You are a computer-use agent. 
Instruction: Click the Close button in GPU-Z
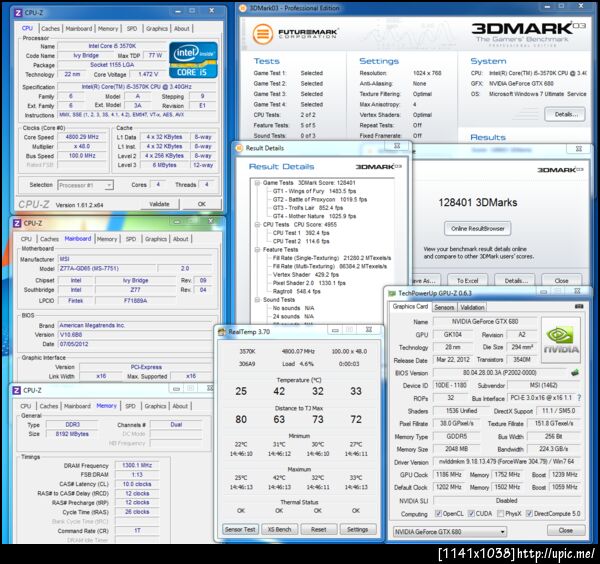click(x=566, y=530)
